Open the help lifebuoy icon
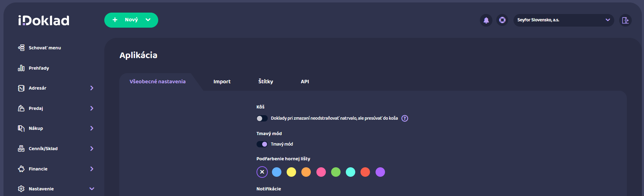 pyautogui.click(x=502, y=20)
